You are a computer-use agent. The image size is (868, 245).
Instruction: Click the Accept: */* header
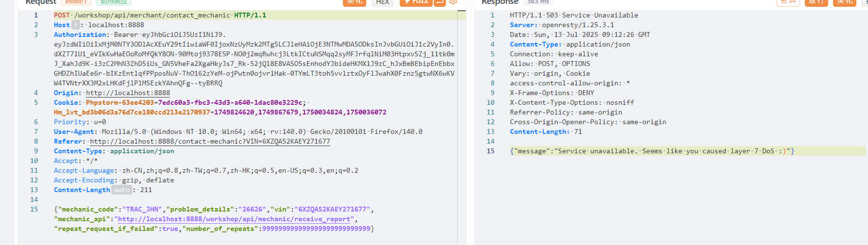76,161
